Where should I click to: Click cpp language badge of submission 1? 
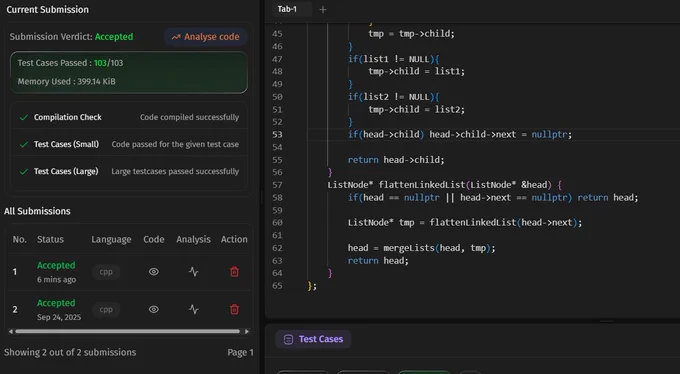[x=106, y=272]
